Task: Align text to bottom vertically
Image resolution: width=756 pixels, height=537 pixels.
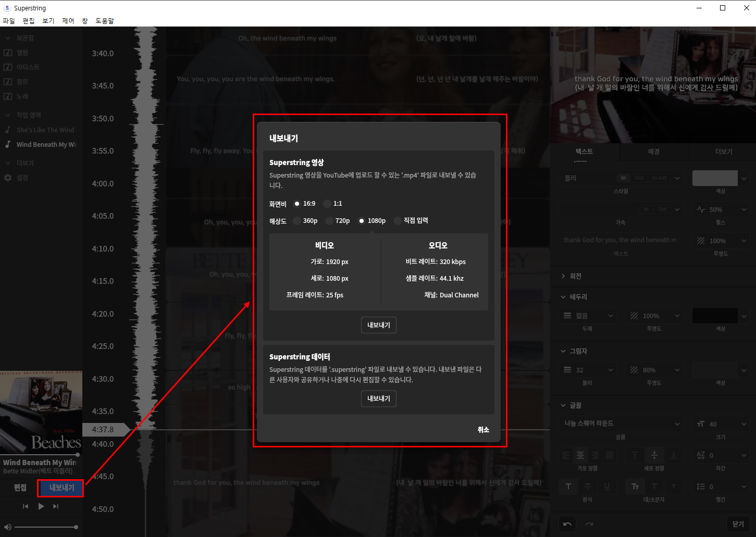Action: tap(674, 455)
